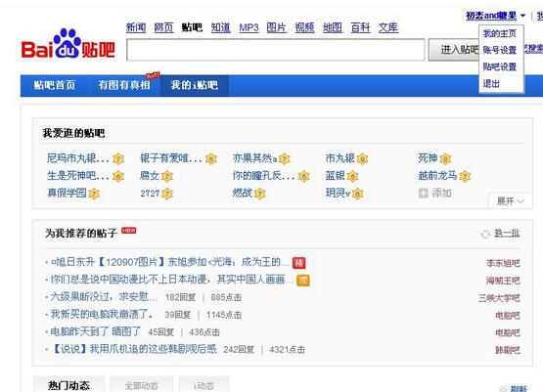Click the refresh icon beside 换一批

coord(485,235)
